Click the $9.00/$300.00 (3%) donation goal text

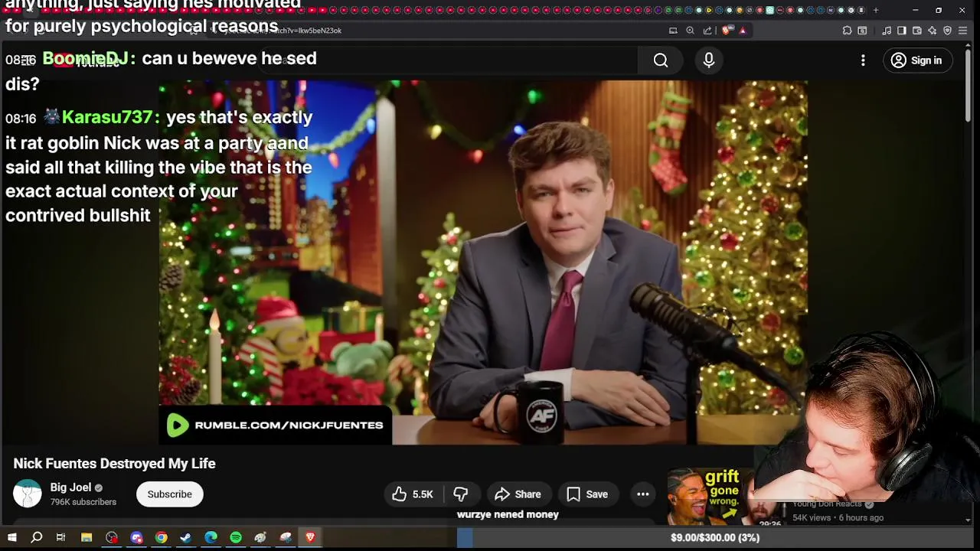(714, 538)
